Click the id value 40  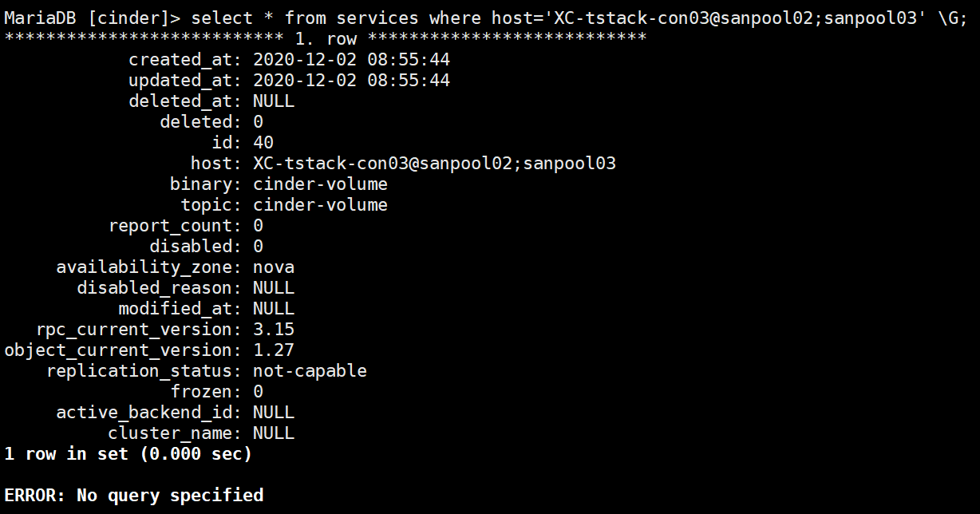click(x=263, y=143)
